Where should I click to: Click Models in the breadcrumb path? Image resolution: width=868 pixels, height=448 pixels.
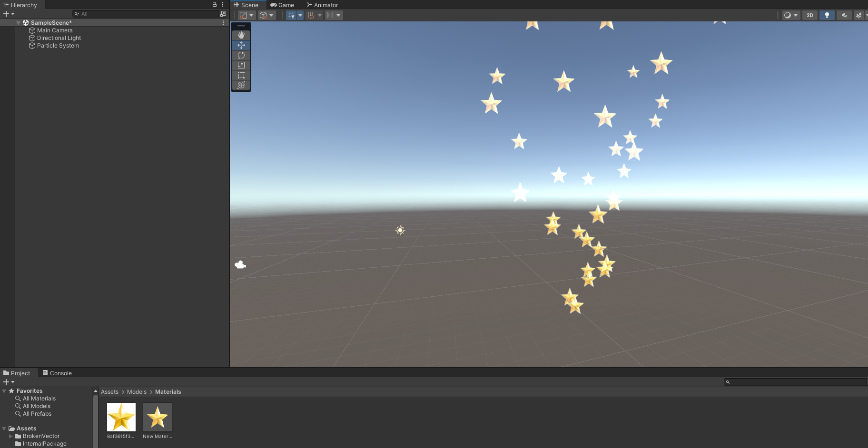click(137, 392)
